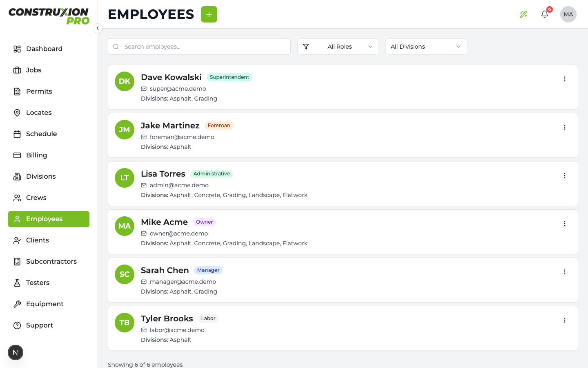Screen dimensions: 588x368
Task: Open the Clients page
Action: pyautogui.click(x=49, y=240)
